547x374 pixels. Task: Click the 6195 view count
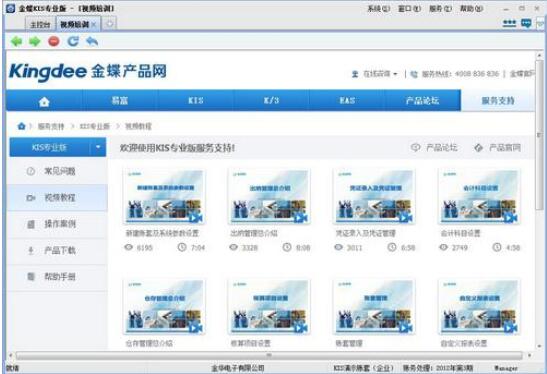coord(145,248)
